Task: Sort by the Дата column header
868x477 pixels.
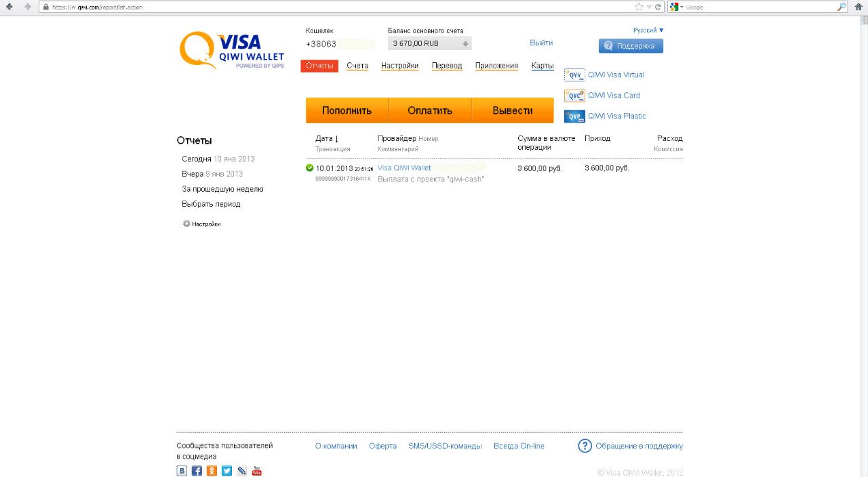Action: pyautogui.click(x=327, y=138)
